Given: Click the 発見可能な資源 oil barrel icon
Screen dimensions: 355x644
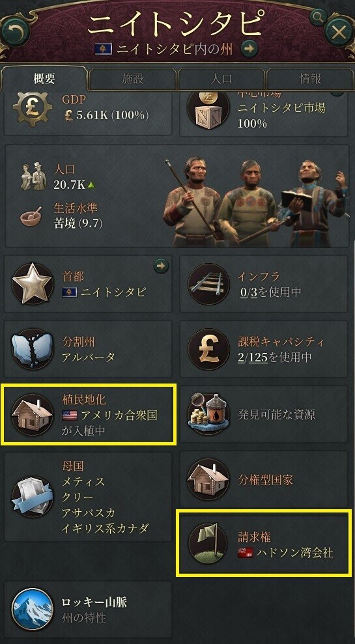Looking at the screenshot, I should coord(208,415).
